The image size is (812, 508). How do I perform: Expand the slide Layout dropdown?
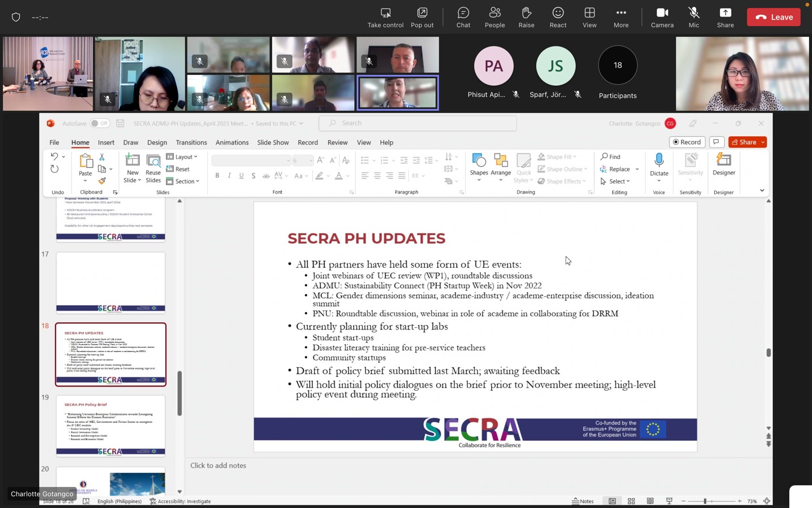(x=182, y=157)
